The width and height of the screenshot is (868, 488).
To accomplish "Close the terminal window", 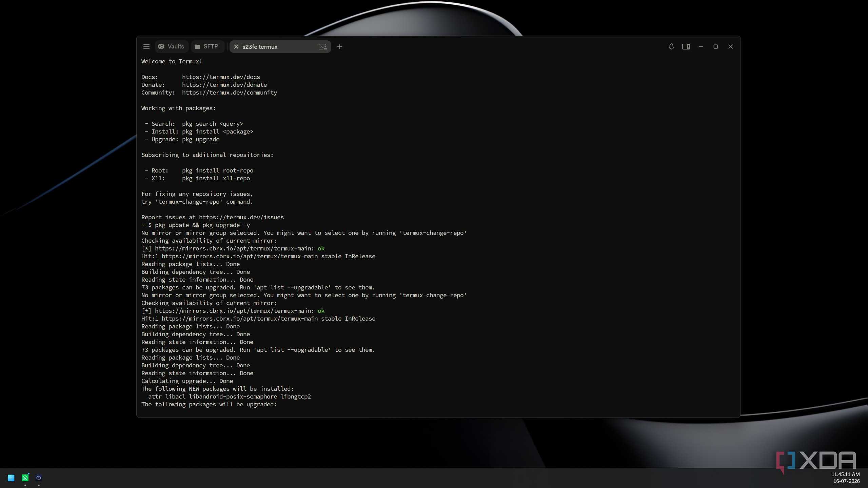I will click(x=731, y=47).
